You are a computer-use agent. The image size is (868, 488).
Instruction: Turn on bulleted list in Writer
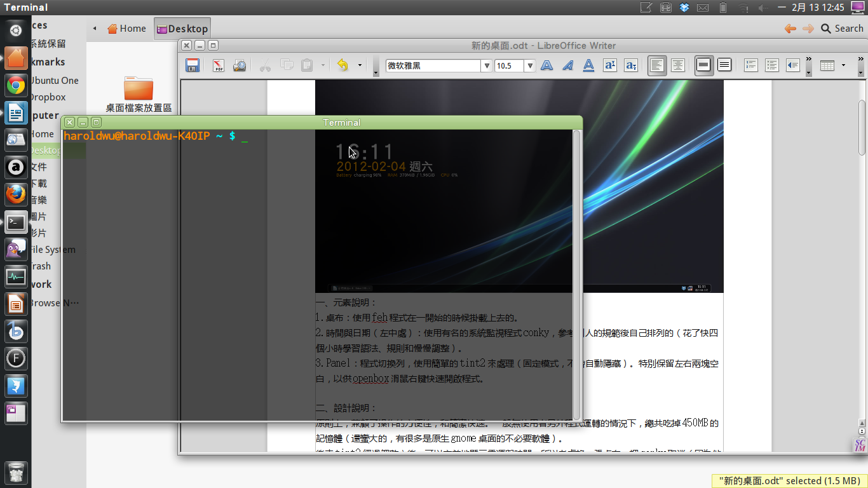point(771,65)
